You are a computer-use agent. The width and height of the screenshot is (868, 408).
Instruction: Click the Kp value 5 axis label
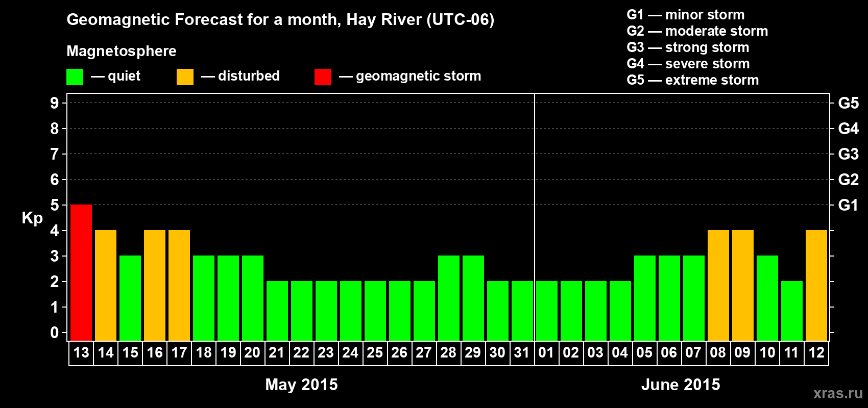click(55, 205)
